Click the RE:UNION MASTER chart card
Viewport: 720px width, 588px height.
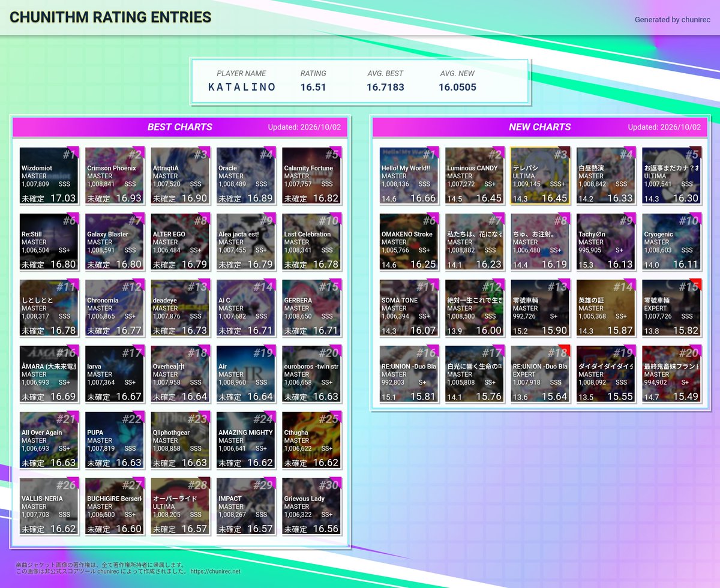pos(409,374)
